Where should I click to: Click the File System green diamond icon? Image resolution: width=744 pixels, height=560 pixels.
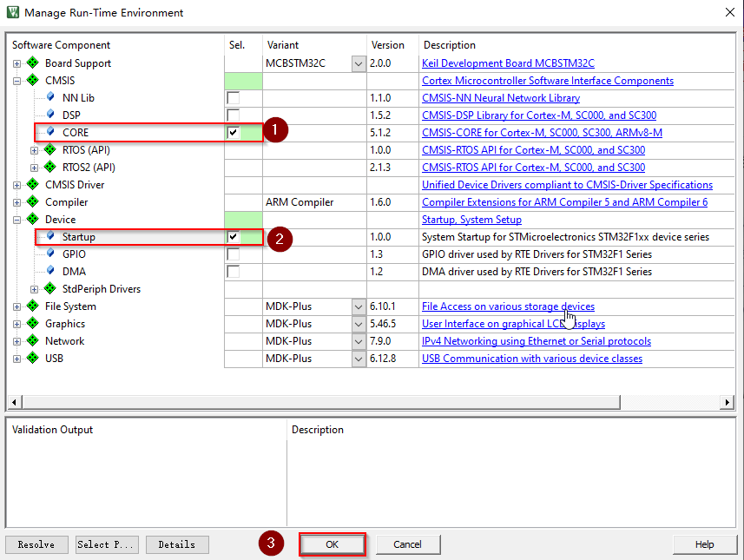point(33,306)
